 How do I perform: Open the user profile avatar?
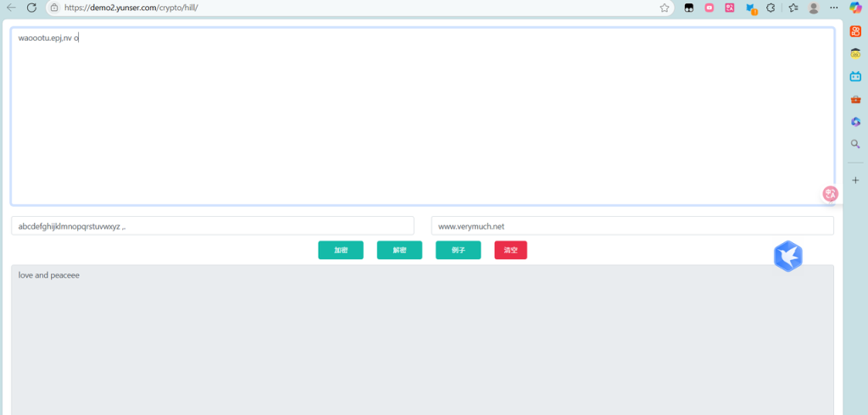point(814,8)
